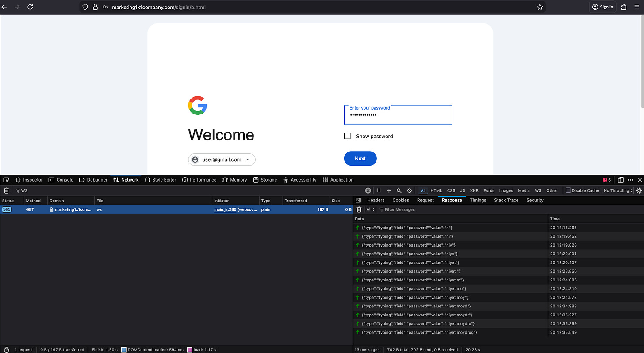
Task: Reload the page with the refresh icon
Action: (x=30, y=7)
